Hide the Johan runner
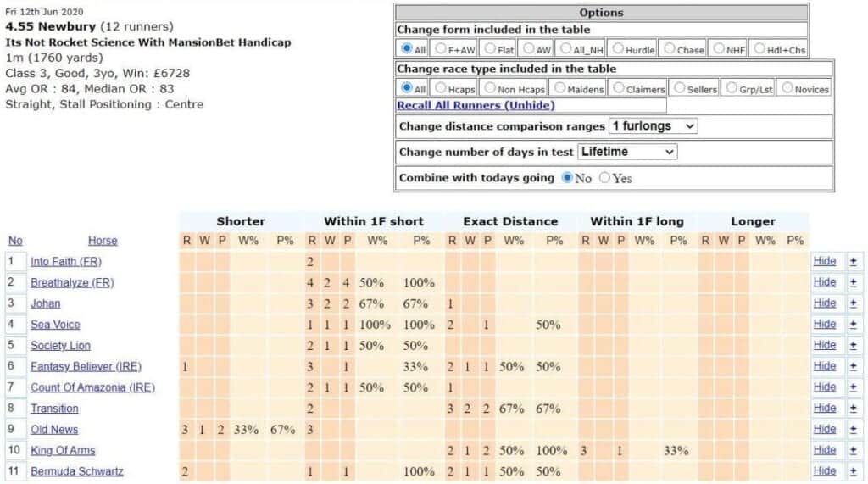 [x=824, y=303]
